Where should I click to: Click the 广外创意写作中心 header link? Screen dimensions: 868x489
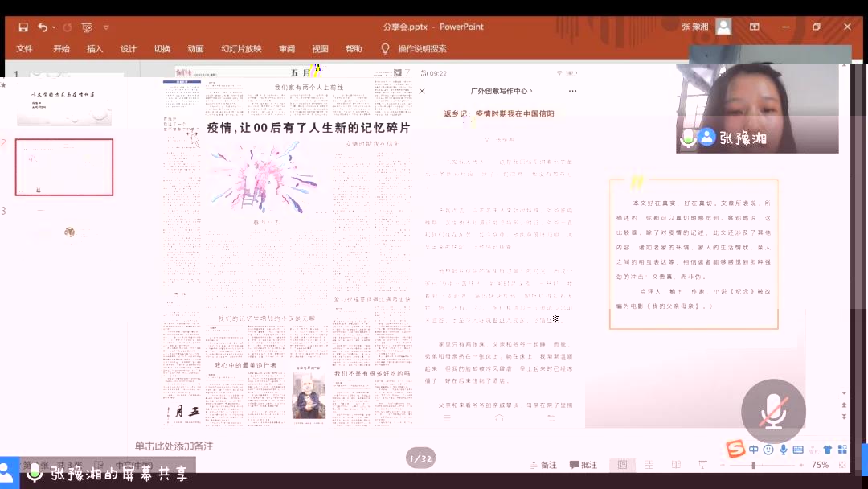(x=502, y=91)
